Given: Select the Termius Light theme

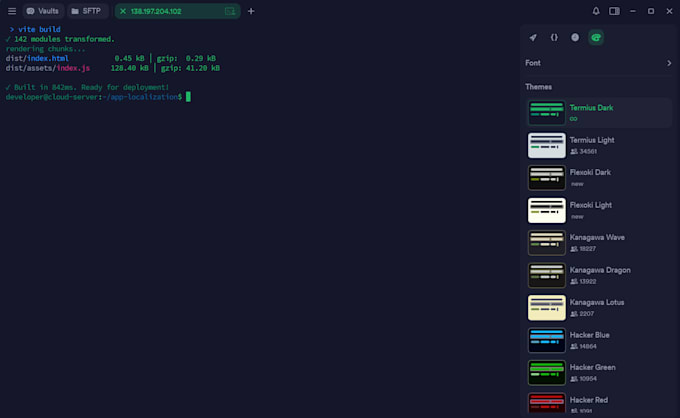Looking at the screenshot, I should click(x=599, y=145).
